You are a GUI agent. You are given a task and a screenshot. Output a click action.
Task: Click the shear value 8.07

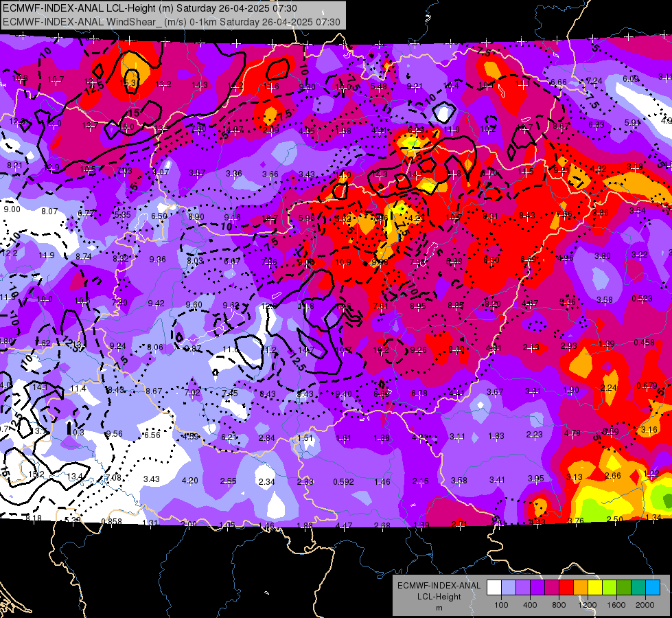click(49, 211)
